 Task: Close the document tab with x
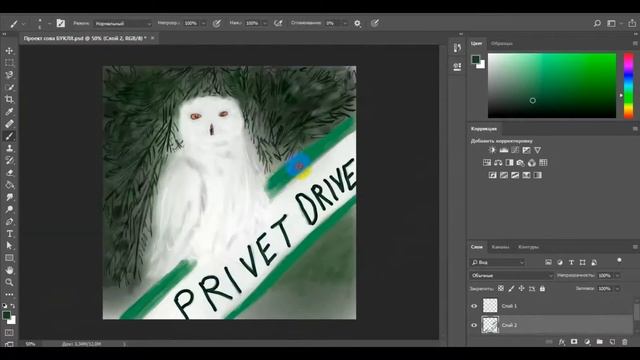(153, 38)
